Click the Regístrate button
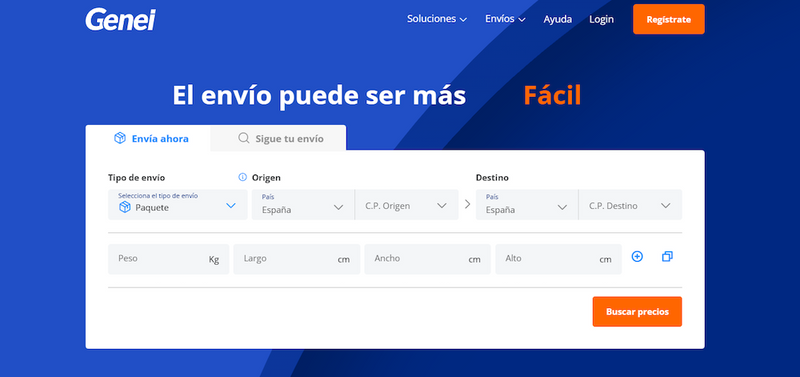The height and width of the screenshot is (377, 800). pos(669,19)
